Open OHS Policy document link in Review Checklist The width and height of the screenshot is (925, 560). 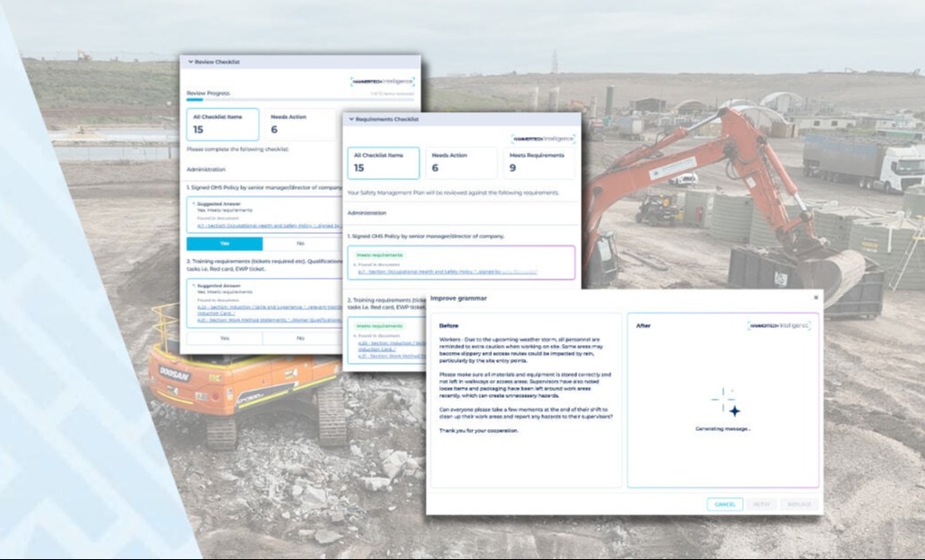click(x=270, y=226)
